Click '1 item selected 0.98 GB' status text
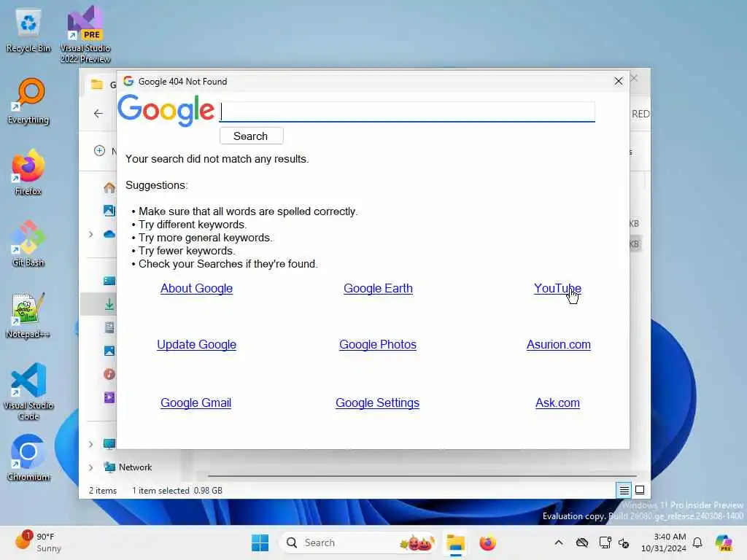Image resolution: width=747 pixels, height=560 pixels. coord(177,491)
